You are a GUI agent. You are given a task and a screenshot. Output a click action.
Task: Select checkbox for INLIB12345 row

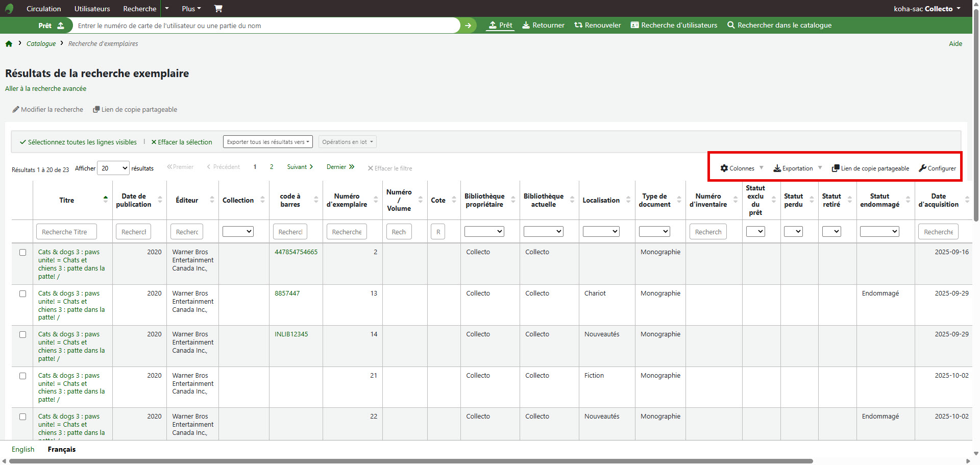coord(22,334)
